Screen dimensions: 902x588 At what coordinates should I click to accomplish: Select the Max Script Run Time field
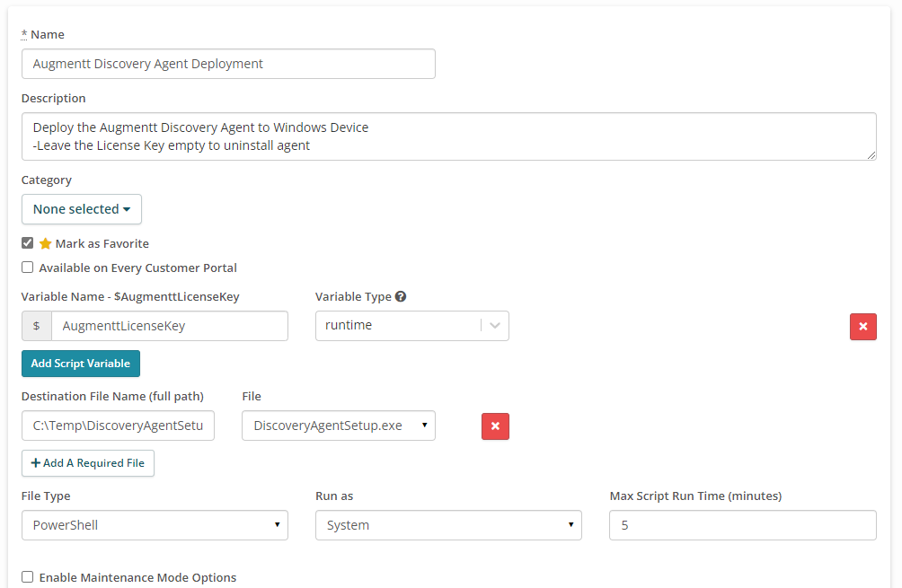(x=742, y=525)
